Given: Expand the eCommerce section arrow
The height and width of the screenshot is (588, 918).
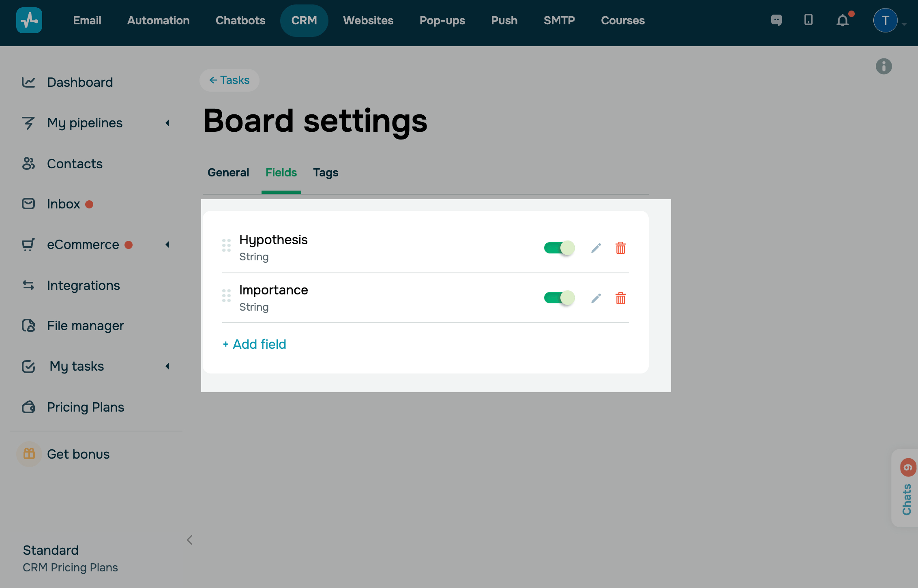Looking at the screenshot, I should point(167,245).
